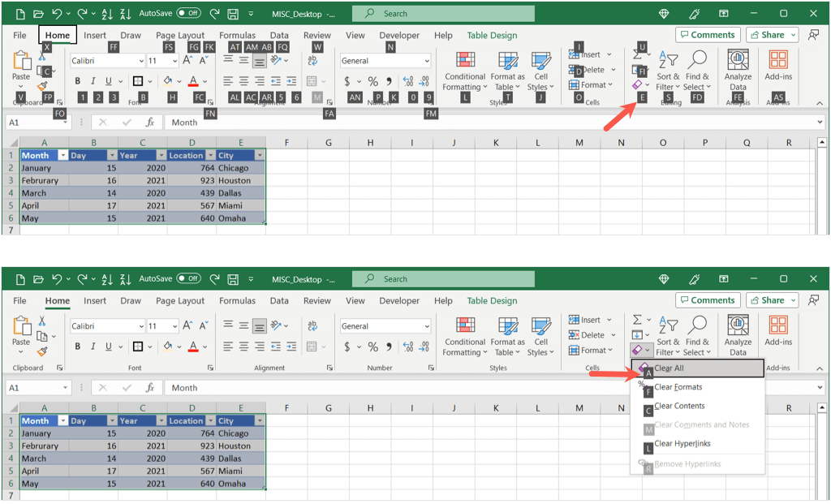Select Clear Formats from the Clear menu
831x504 pixels.
tap(678, 387)
